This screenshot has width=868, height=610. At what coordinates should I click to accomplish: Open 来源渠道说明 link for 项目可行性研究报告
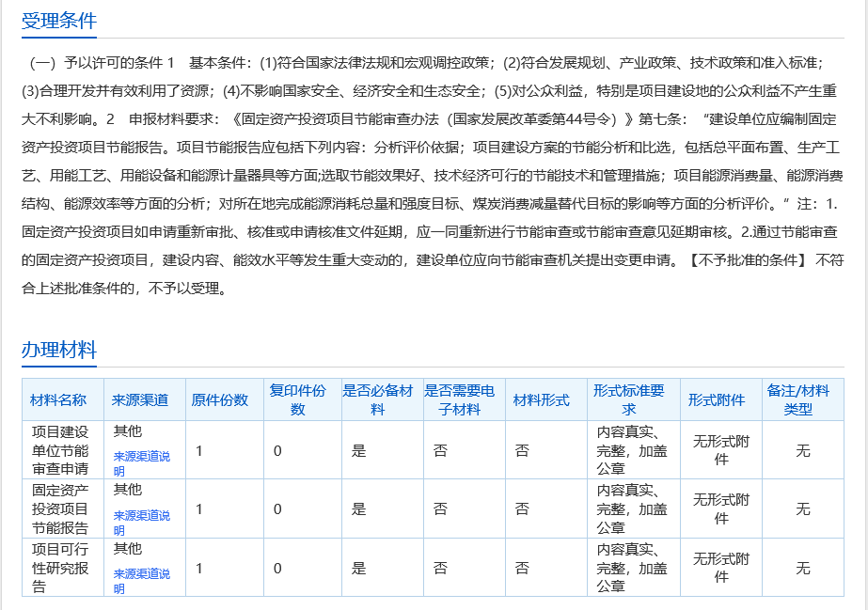(142, 581)
